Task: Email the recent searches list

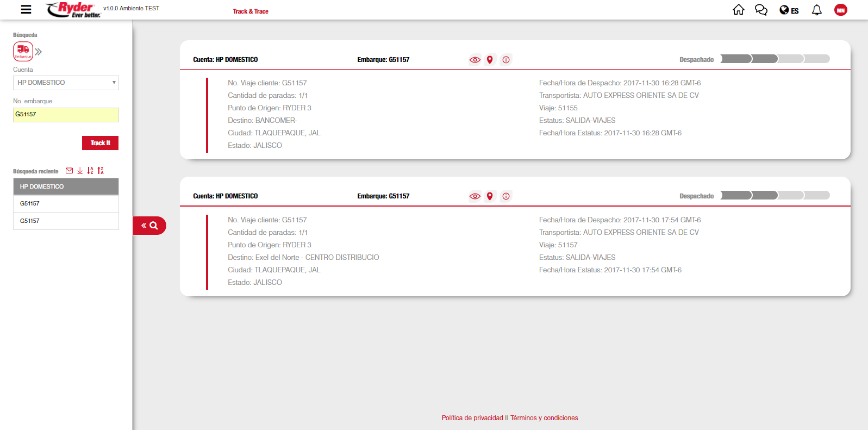Action: (69, 171)
